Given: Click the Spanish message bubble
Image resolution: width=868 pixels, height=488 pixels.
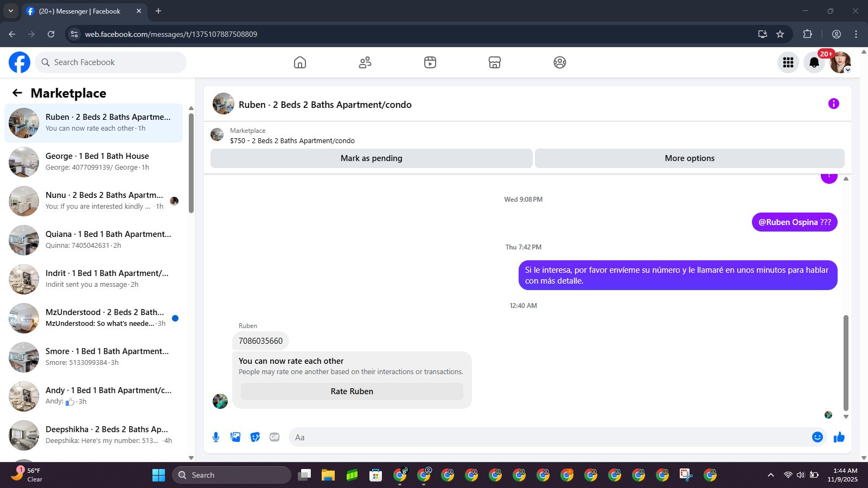Looking at the screenshot, I should (678, 275).
